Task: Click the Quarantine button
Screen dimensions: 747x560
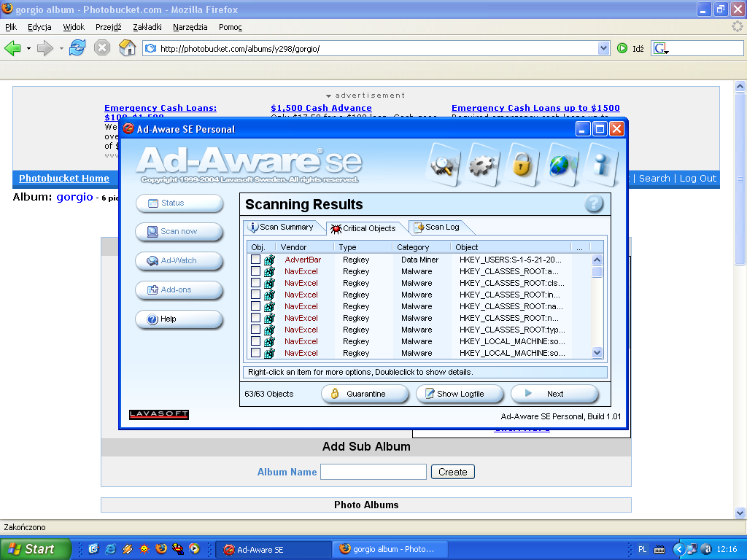Action: (365, 394)
